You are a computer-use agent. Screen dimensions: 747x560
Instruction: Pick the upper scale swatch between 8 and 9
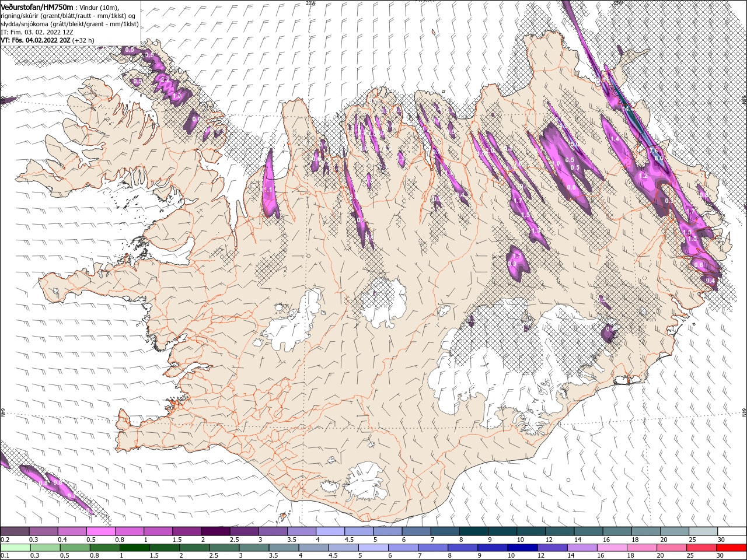coord(474,531)
